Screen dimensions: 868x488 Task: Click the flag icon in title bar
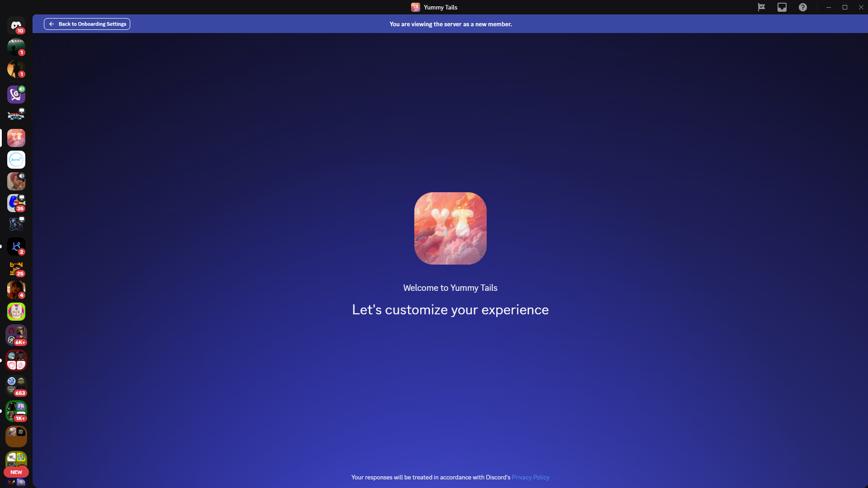click(761, 7)
